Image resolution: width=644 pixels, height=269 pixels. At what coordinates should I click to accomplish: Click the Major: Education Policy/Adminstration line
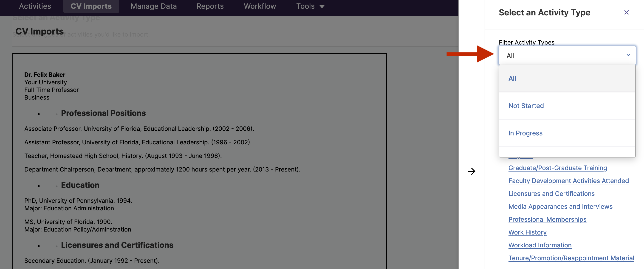click(77, 229)
